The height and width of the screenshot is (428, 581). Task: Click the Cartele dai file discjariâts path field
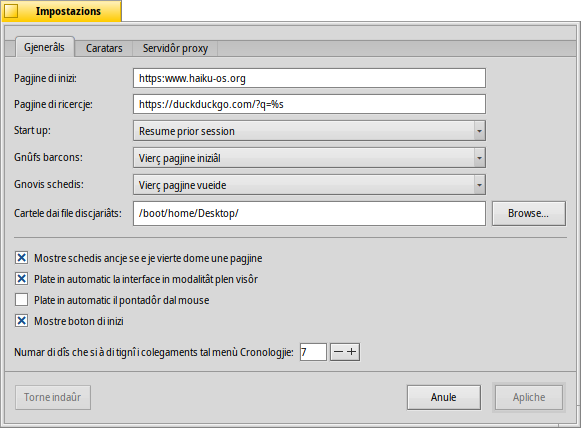click(309, 213)
